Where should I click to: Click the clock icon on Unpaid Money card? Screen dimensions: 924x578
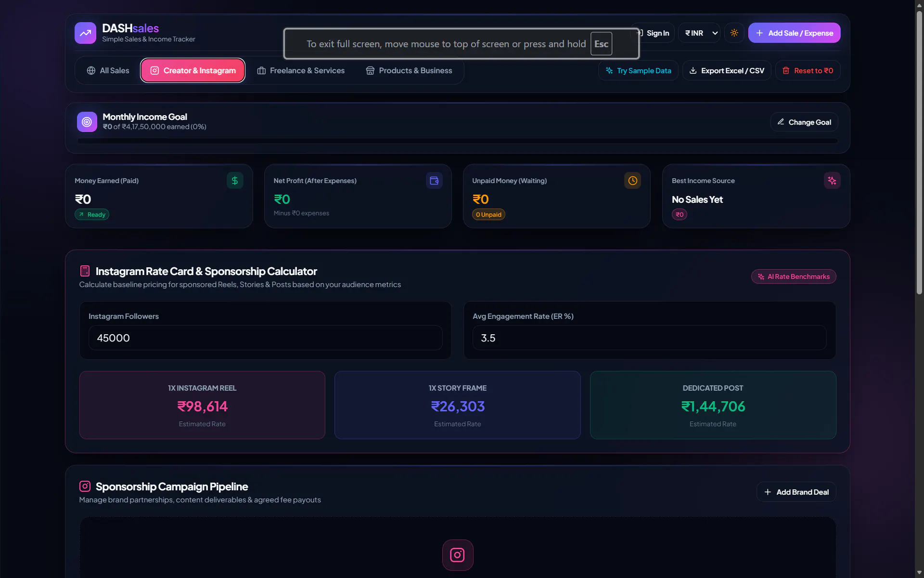(633, 181)
